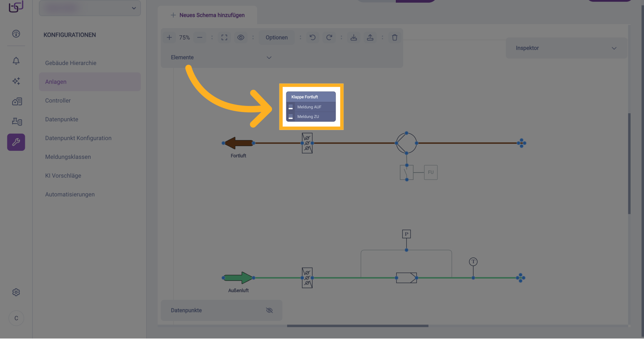Delete with the trash can icon

[395, 38]
